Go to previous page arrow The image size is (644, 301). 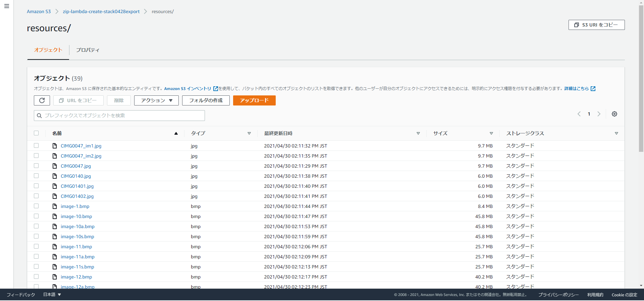pos(579,114)
